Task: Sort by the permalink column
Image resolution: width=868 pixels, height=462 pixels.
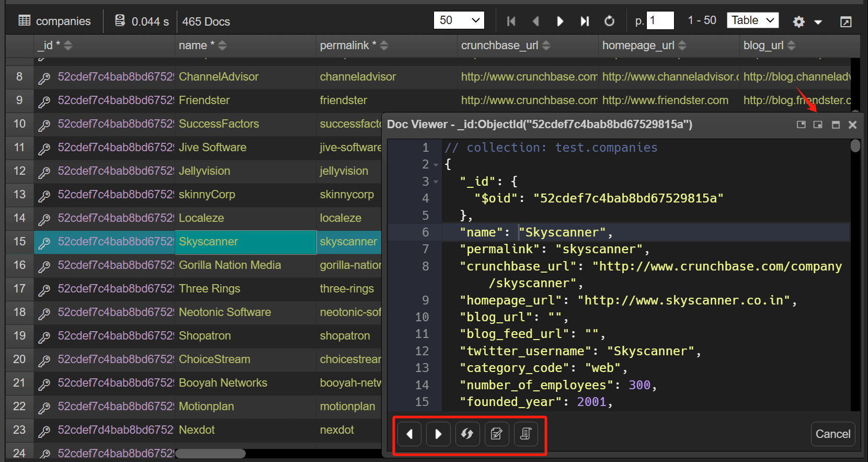Action: tap(384, 46)
